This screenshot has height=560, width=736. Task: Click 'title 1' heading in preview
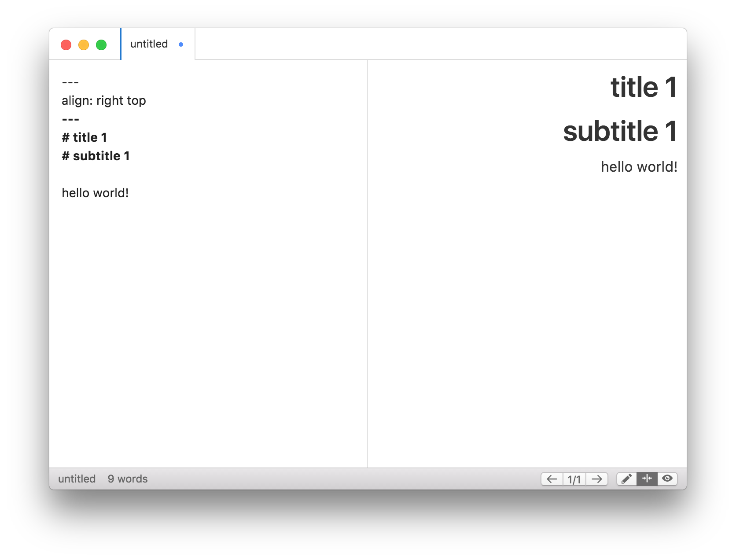pos(644,87)
